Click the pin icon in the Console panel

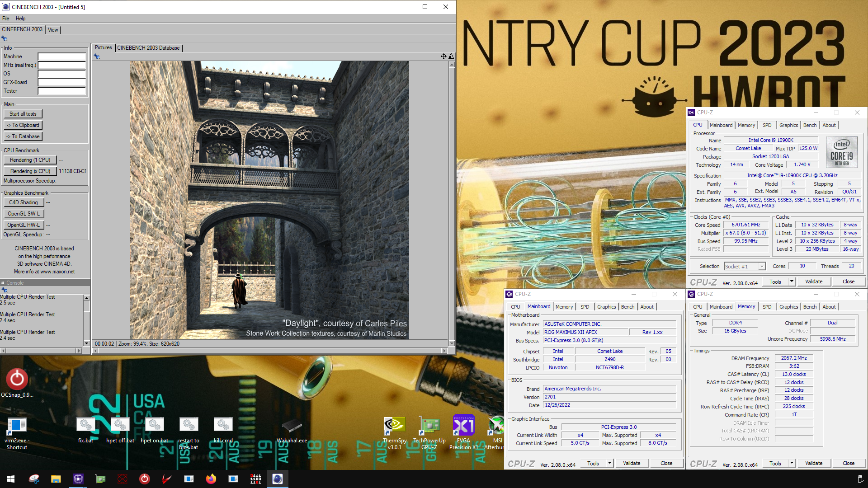[x=4, y=290]
